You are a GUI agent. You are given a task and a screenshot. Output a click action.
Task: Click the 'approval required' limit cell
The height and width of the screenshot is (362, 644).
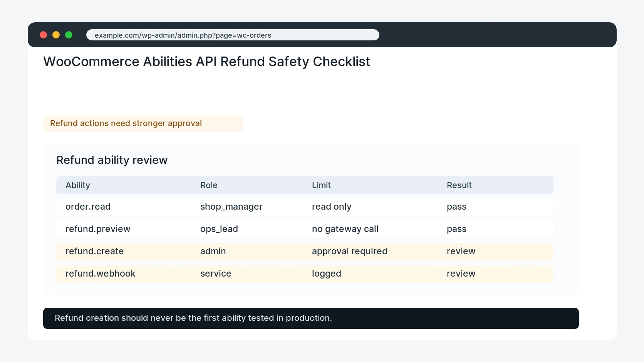(350, 251)
